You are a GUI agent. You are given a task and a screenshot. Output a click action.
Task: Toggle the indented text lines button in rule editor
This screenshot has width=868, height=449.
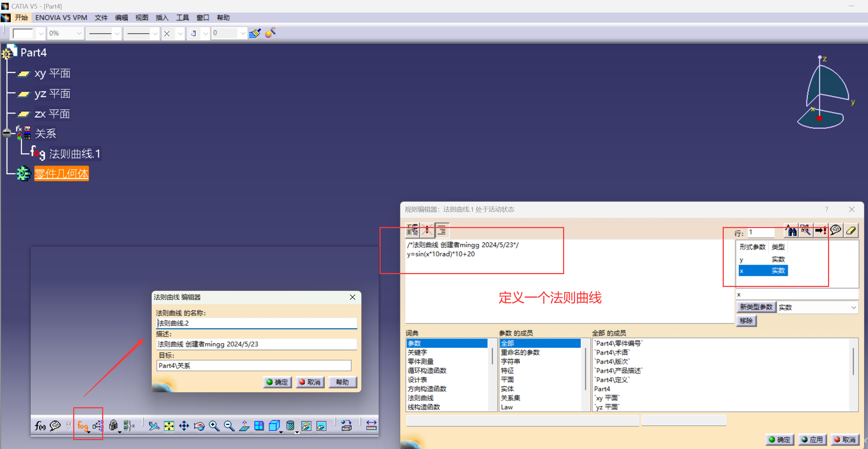click(442, 231)
